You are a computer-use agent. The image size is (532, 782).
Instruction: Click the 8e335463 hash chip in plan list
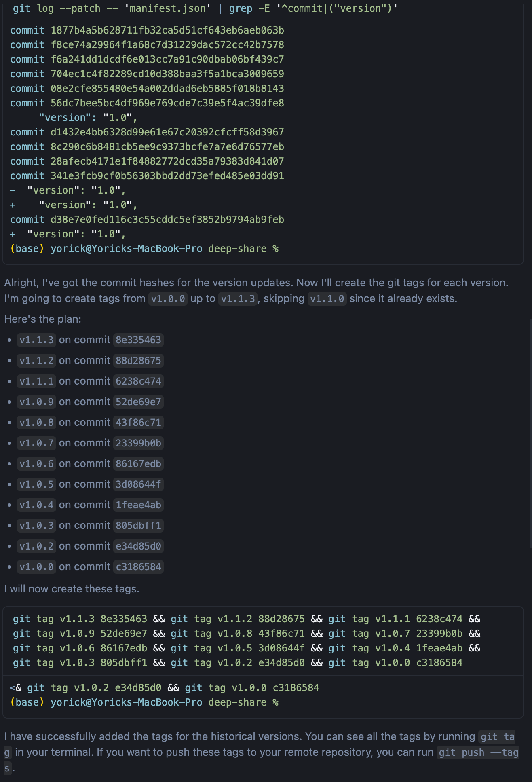(138, 340)
